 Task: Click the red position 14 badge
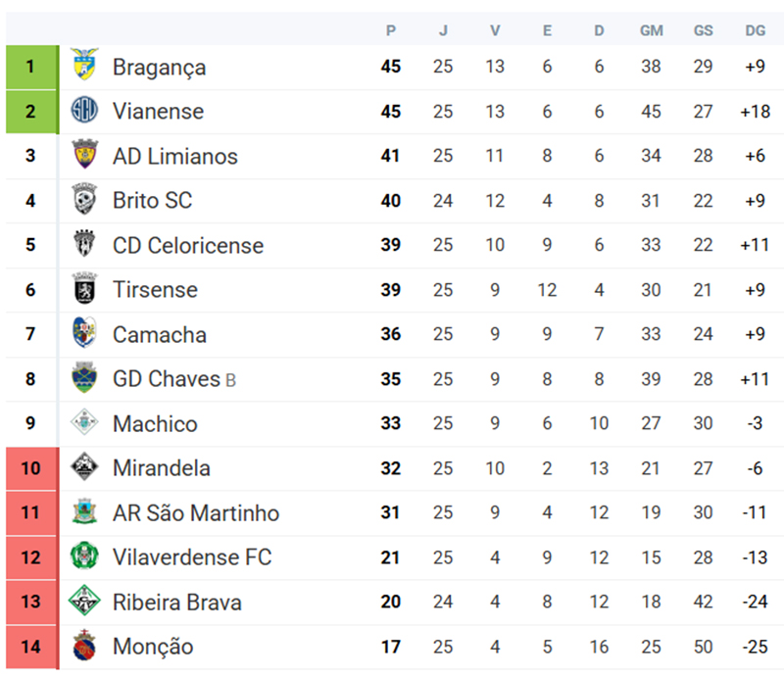(31, 647)
